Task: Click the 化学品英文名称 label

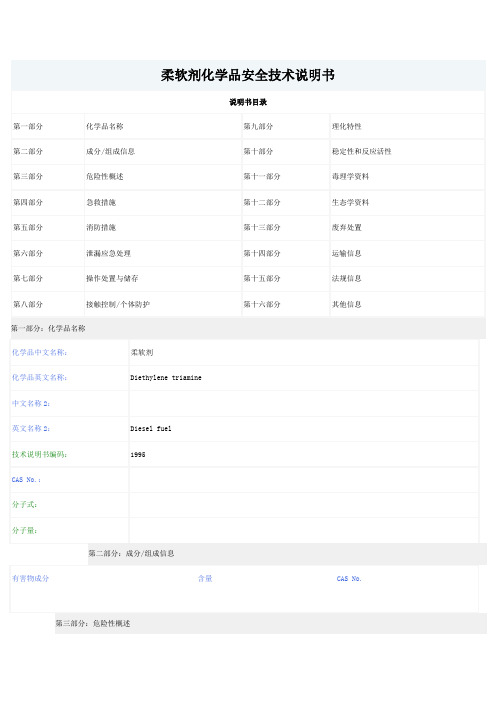Action: tap(39, 378)
